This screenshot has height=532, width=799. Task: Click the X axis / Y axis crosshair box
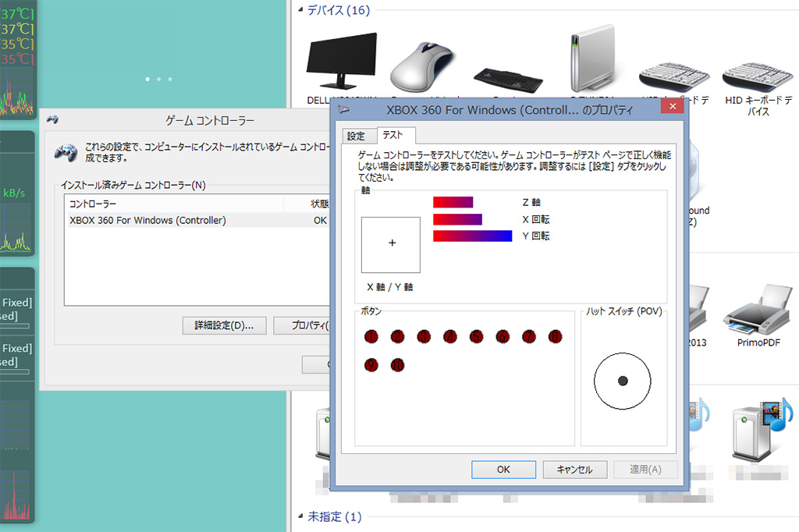[391, 245]
